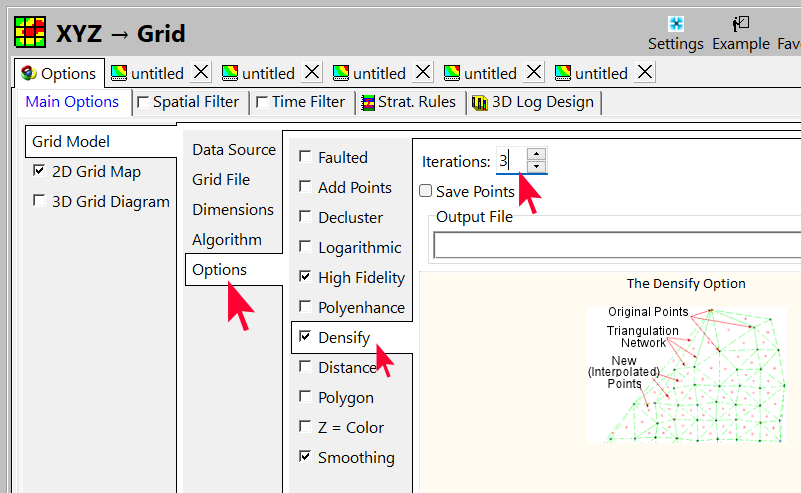This screenshot has width=801, height=493.
Task: Uncheck the Densify option
Action: (305, 337)
